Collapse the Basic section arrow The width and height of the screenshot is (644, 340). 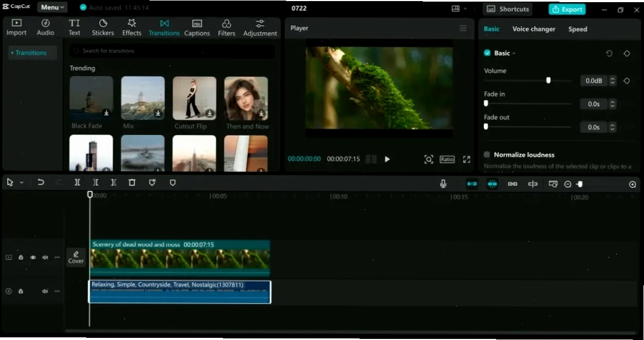pos(514,54)
